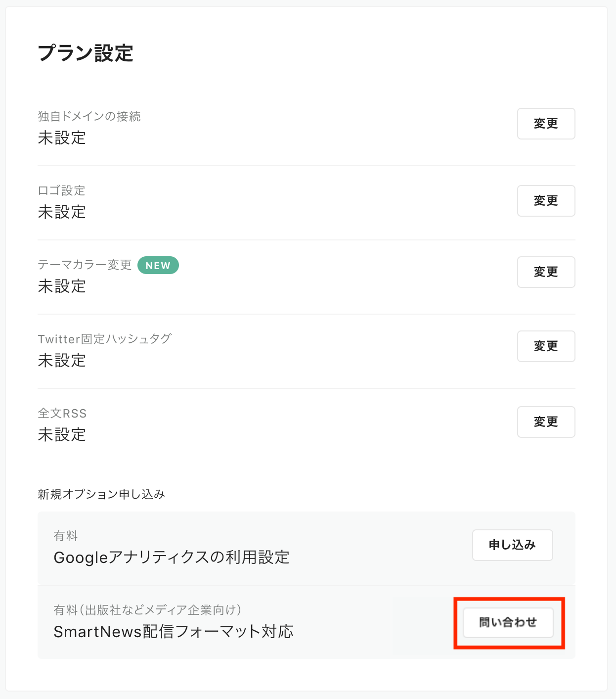Select the ロゴ設定 label

click(x=62, y=190)
